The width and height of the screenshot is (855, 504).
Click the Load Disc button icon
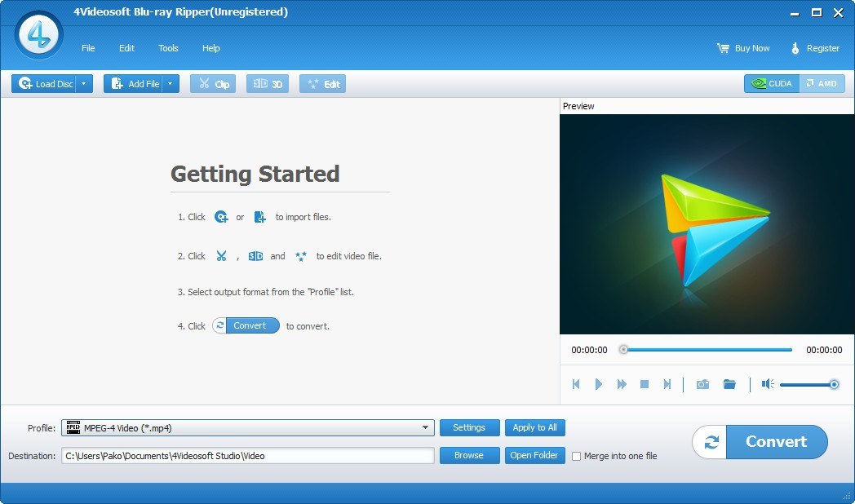coord(26,82)
